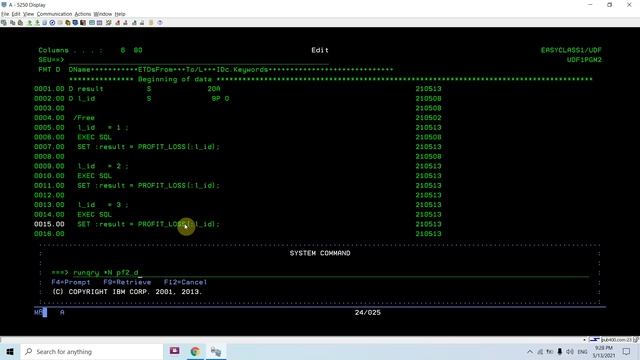Click the Windows search box
This screenshot has width=640, height=360.
coord(91,351)
